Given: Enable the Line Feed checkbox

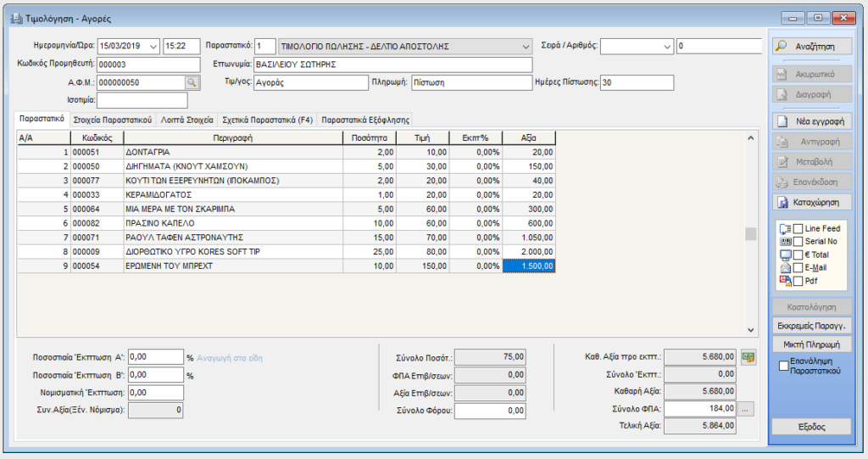Looking at the screenshot, I should [x=798, y=228].
